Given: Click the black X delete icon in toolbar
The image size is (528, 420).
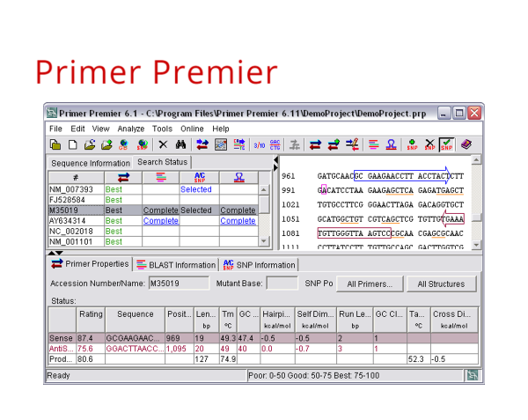Looking at the screenshot, I should tap(163, 144).
